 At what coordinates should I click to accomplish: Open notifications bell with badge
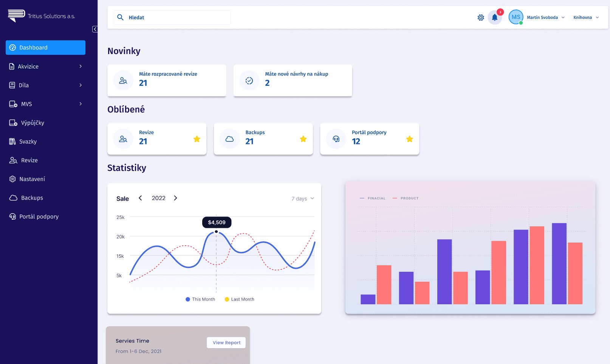point(495,17)
